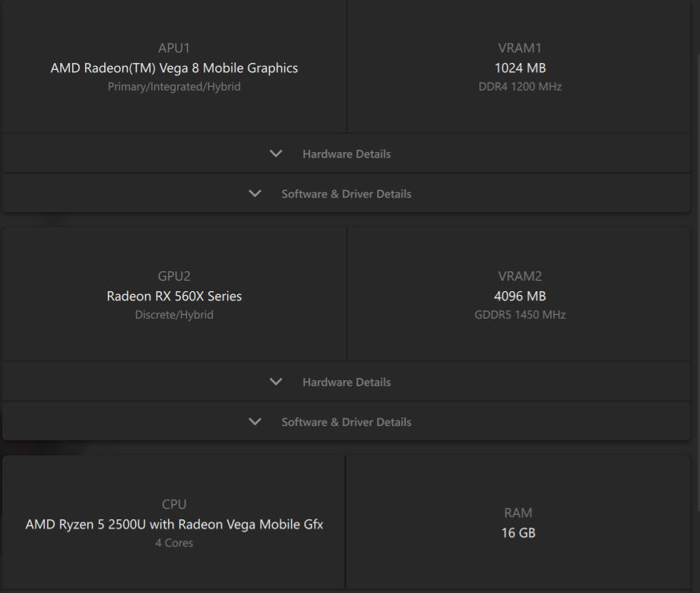Viewport: 700px width, 593px height.
Task: Click the DDR4 1200 MHz memory text
Action: pos(520,87)
